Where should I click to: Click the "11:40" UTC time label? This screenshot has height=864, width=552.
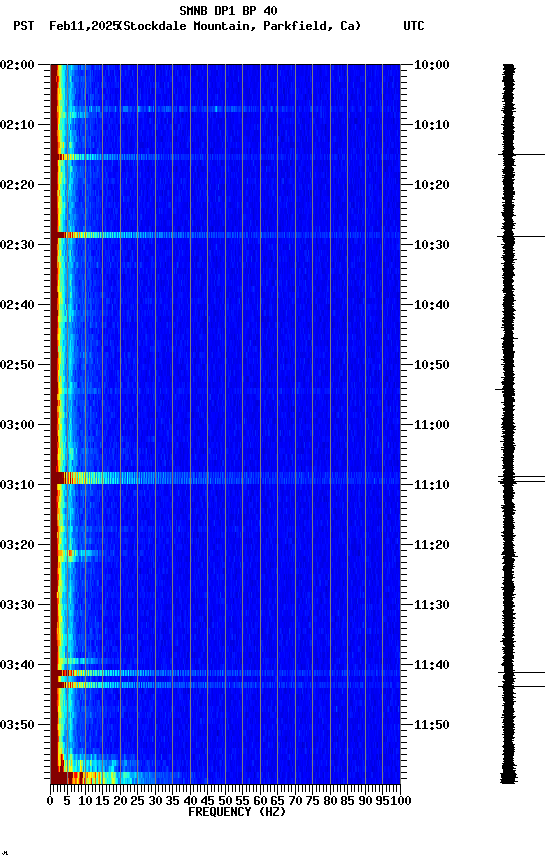tap(431, 665)
